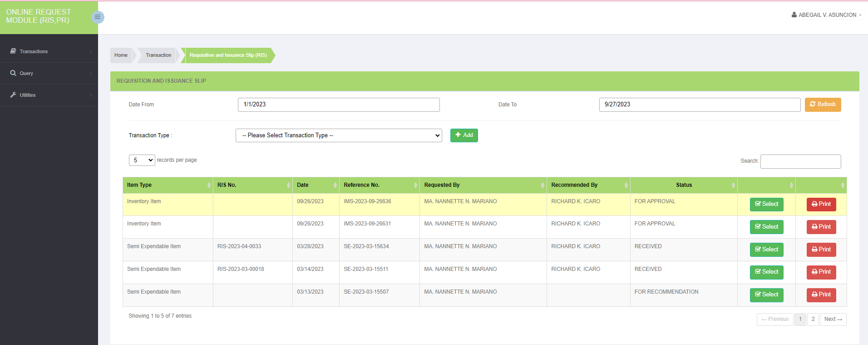Go to Transaction breadcrumb
868x345 pixels.
(158, 55)
